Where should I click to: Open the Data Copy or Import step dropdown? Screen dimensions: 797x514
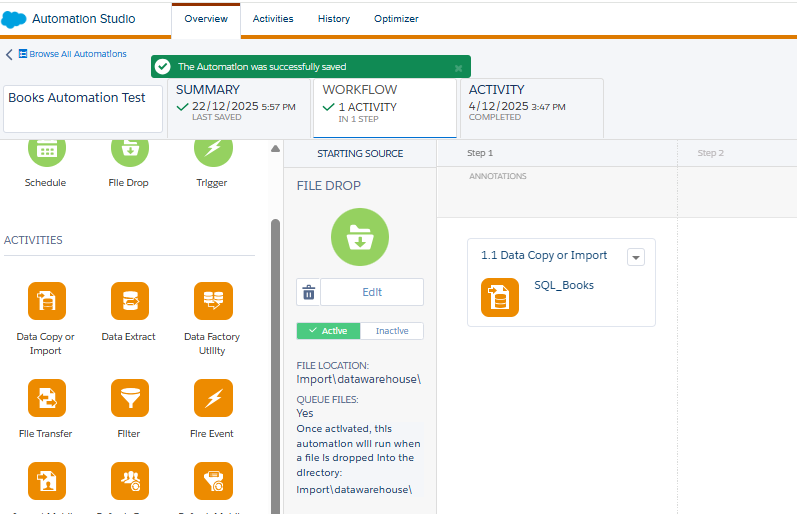(635, 257)
